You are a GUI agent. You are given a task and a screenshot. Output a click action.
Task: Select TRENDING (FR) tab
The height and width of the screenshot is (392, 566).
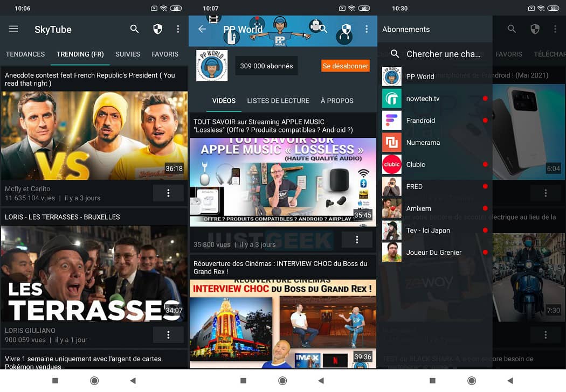point(80,54)
